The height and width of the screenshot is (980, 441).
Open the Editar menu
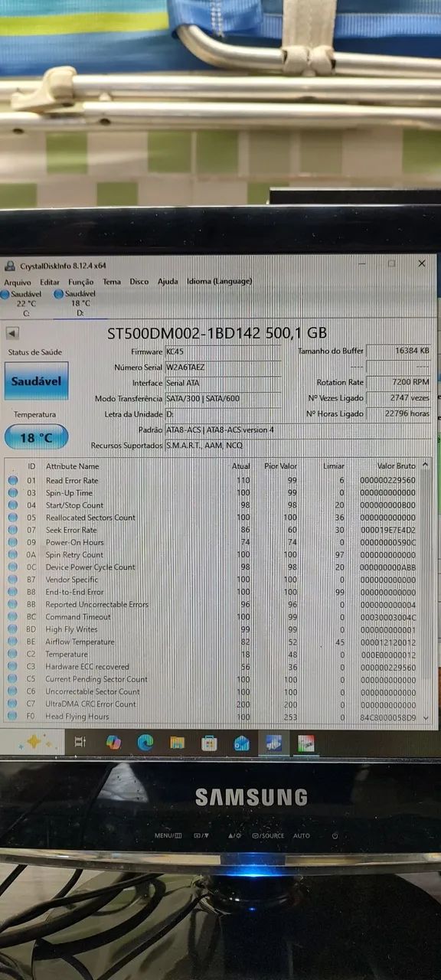(50, 282)
